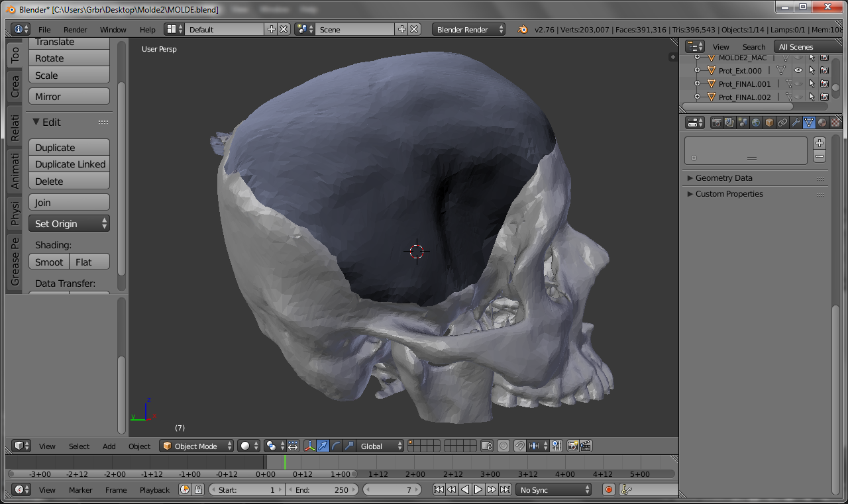The height and width of the screenshot is (504, 848).
Task: Open the Texture properties tab (checker icon)
Action: coord(835,123)
